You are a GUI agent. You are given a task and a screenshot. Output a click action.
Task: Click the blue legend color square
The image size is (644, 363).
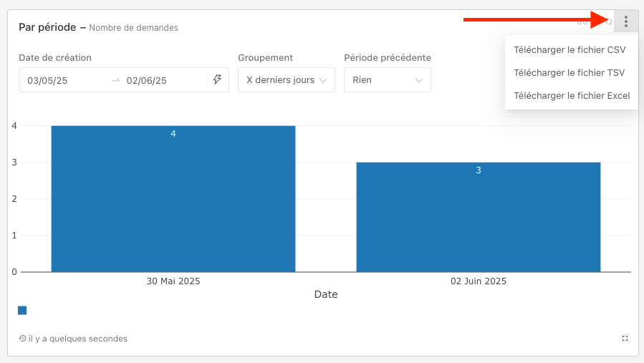[x=22, y=310]
